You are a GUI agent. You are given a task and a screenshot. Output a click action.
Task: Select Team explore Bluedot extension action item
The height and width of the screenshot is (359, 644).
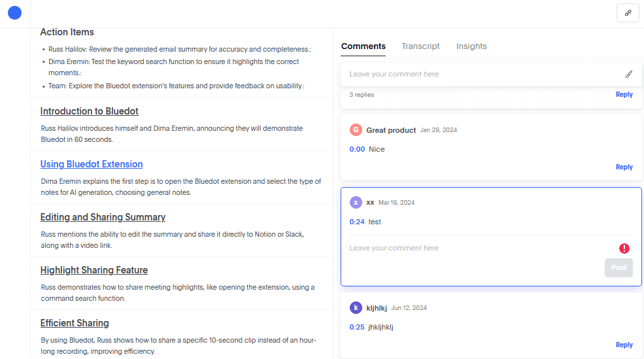(176, 86)
